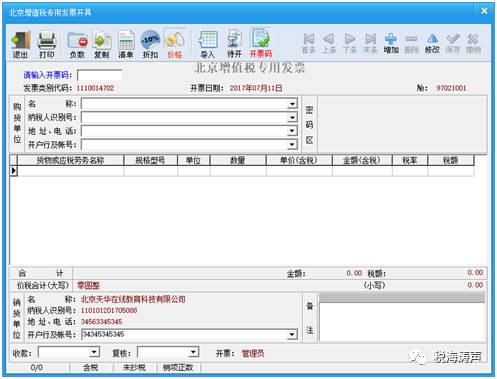The width and height of the screenshot is (497, 379).
Task: Add a new row with 增加
Action: [x=391, y=43]
